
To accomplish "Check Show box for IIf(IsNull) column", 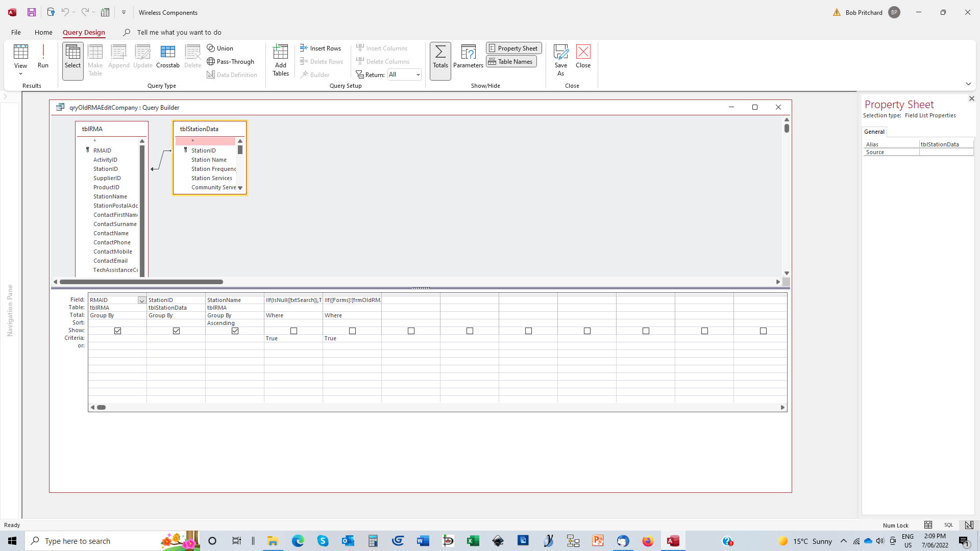I will [293, 331].
